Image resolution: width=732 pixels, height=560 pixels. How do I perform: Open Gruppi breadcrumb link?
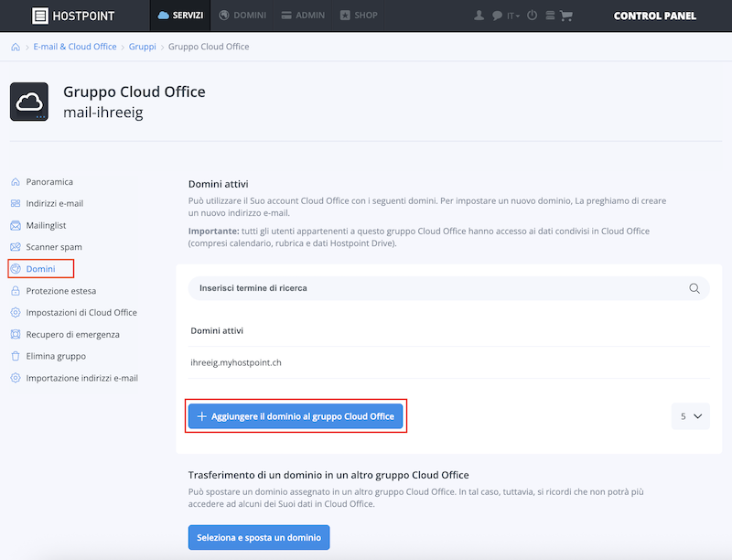click(x=143, y=47)
